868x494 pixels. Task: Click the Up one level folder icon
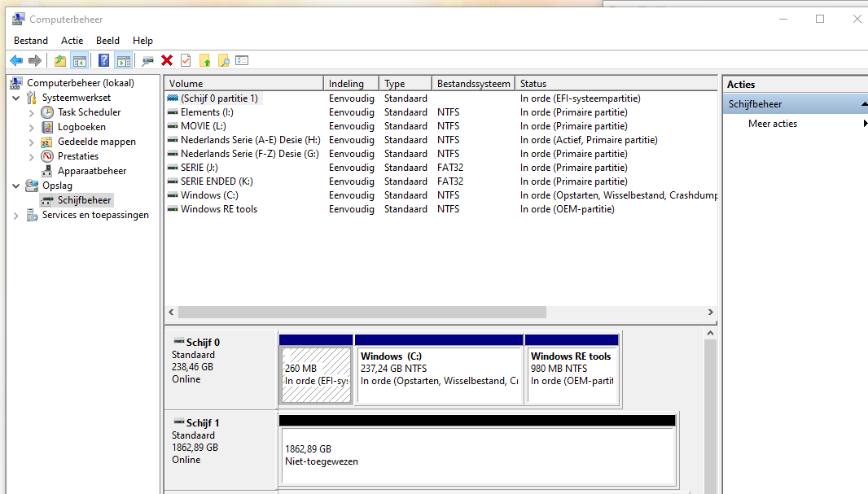click(59, 60)
